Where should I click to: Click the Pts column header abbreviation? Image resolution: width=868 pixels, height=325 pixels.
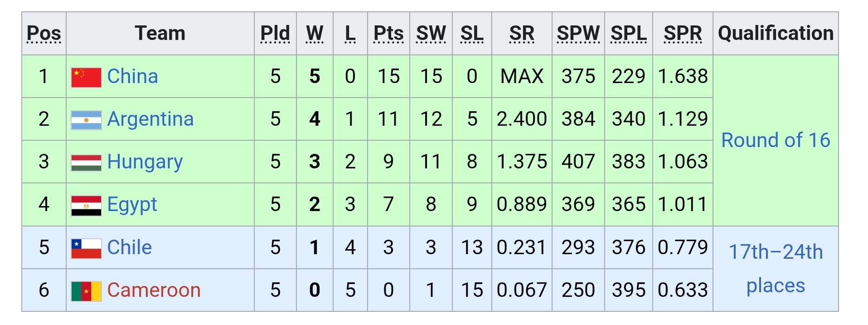[388, 33]
